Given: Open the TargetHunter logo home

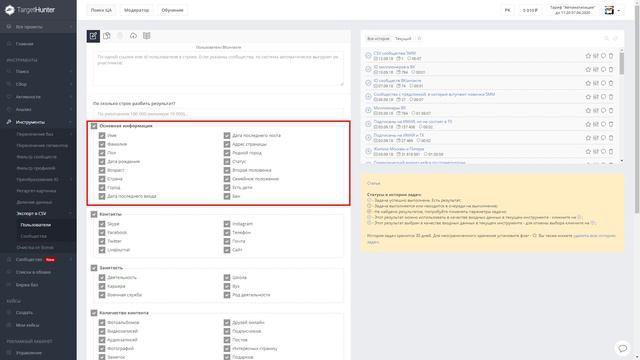Looking at the screenshot, I should 30,10.
